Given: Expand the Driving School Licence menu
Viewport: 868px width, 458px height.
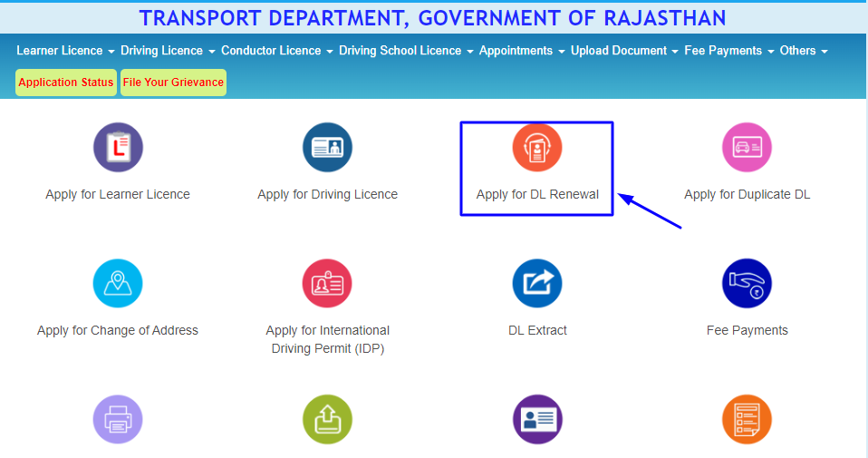Looking at the screenshot, I should coord(406,51).
